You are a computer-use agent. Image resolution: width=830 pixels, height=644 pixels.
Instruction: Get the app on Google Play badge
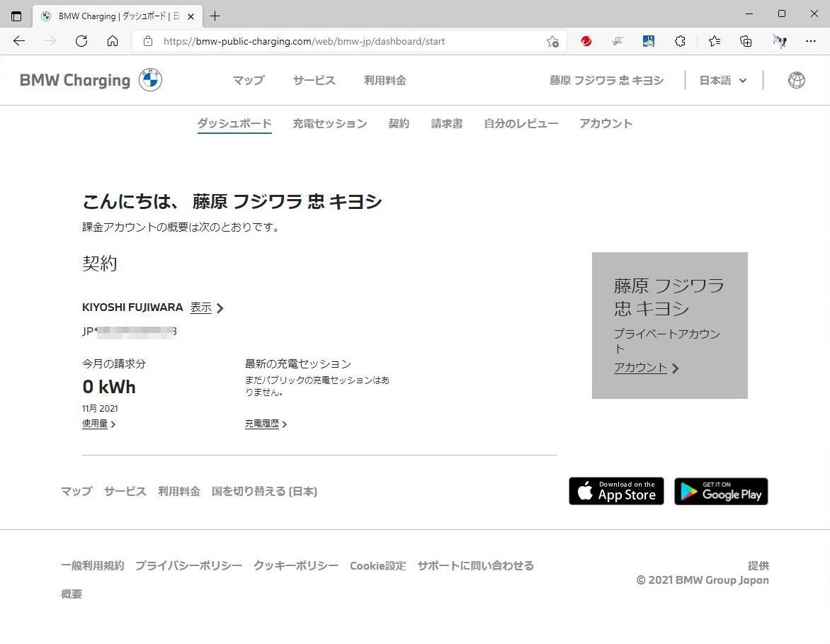tap(721, 491)
